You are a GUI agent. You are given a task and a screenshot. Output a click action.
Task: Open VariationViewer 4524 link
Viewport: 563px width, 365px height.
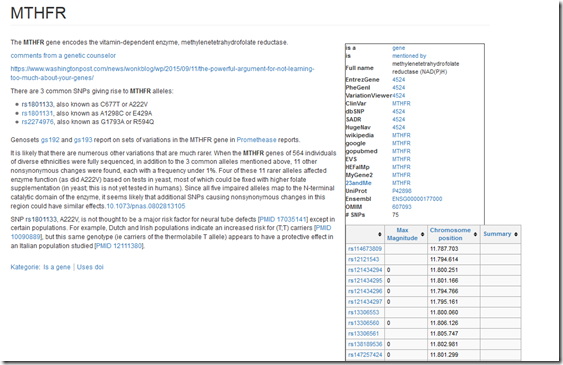click(x=399, y=96)
